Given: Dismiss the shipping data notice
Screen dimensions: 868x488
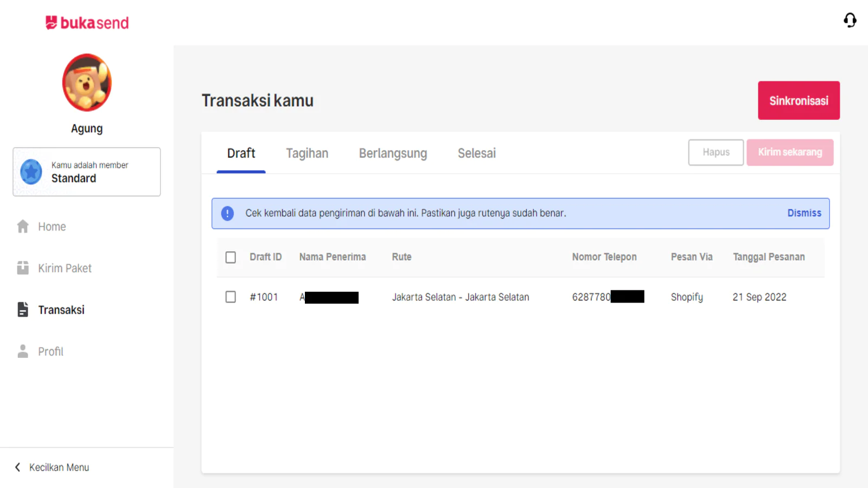Looking at the screenshot, I should click(804, 213).
